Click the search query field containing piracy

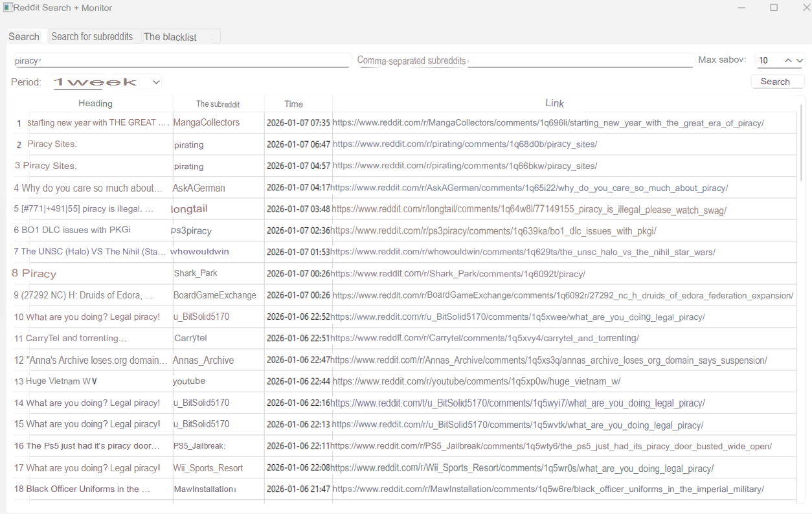pyautogui.click(x=181, y=61)
